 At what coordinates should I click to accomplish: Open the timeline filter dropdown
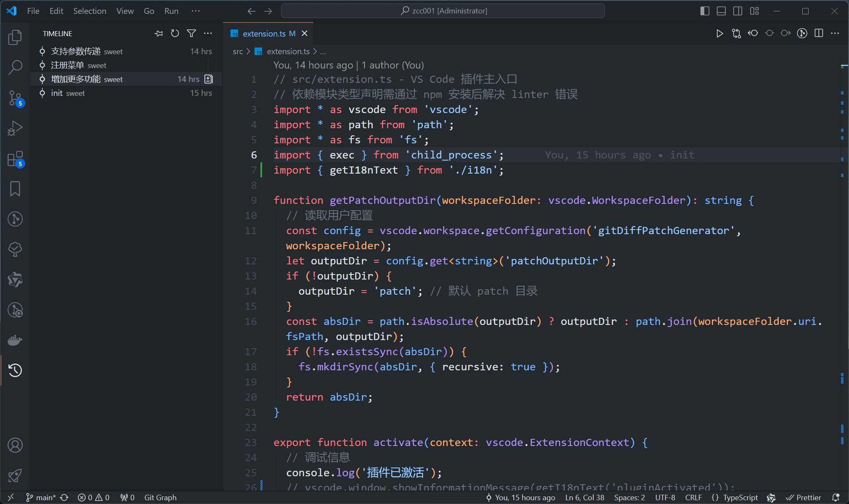click(x=191, y=33)
